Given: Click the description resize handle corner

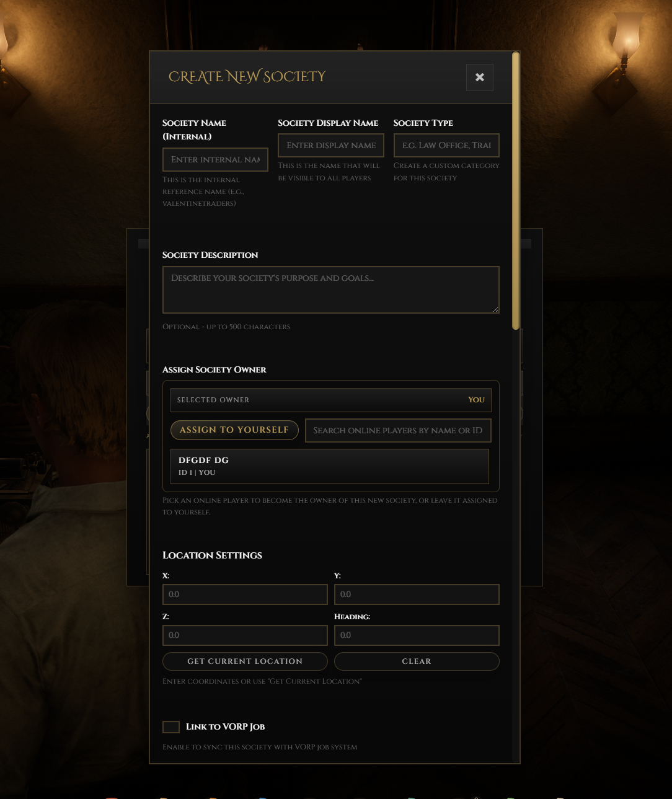Looking at the screenshot, I should 495,309.
